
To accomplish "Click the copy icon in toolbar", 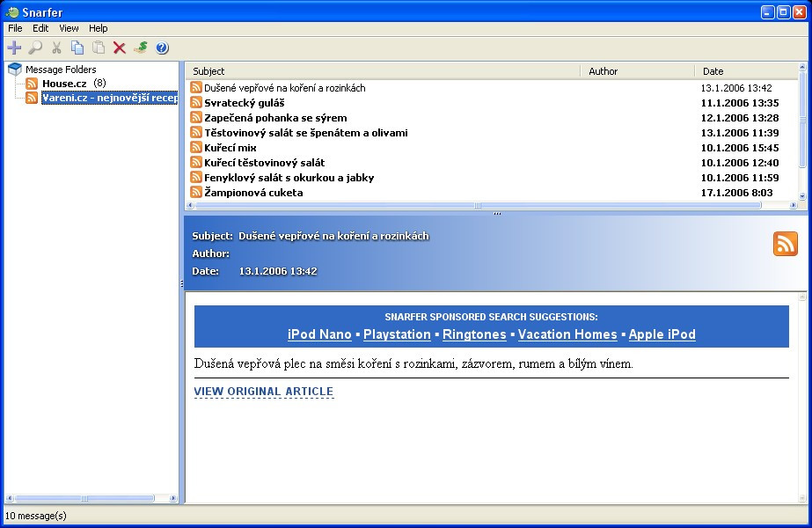I will coord(77,48).
